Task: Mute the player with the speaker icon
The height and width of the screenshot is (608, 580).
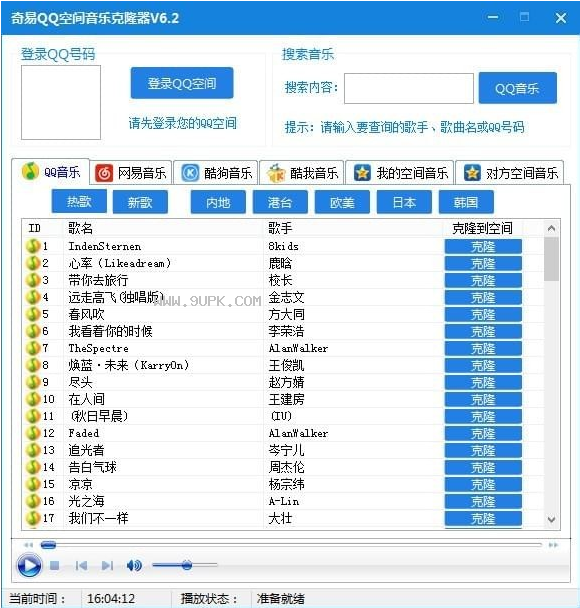Action: click(x=134, y=566)
